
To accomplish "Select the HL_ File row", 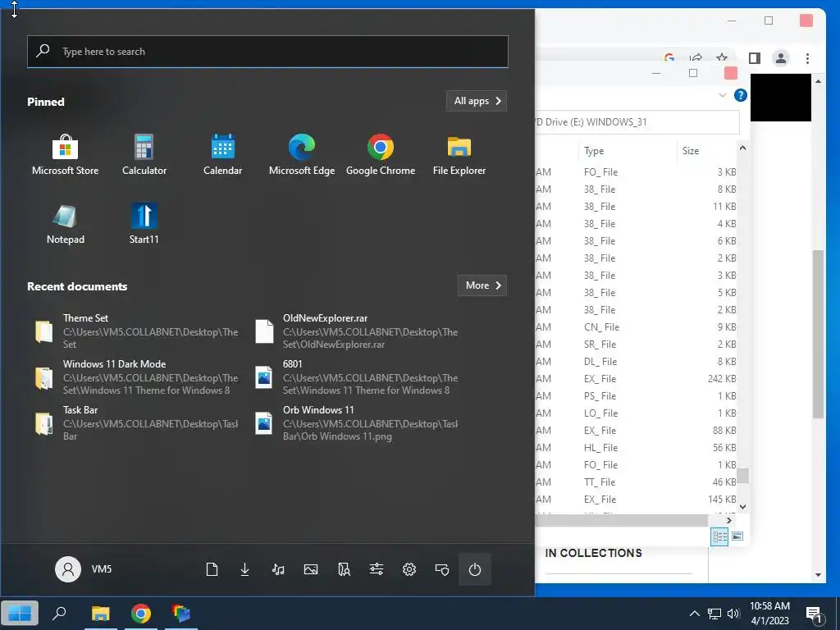I will tap(637, 447).
